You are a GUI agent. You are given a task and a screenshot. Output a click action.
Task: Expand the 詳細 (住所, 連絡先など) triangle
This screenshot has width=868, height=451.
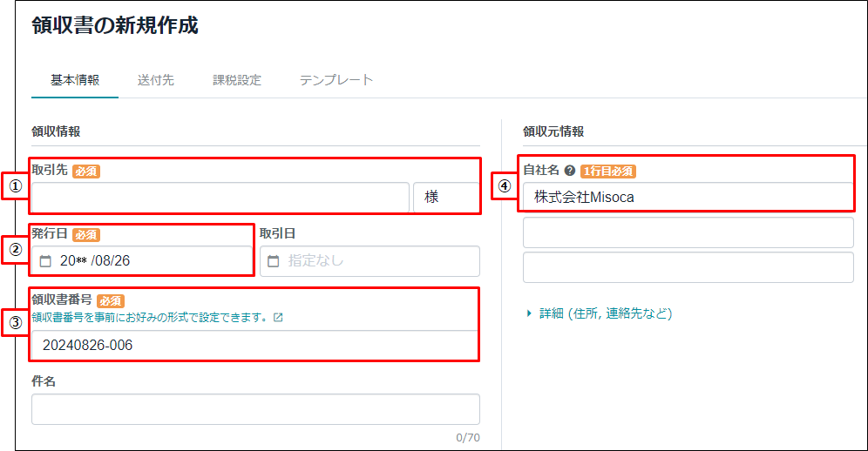[529, 313]
